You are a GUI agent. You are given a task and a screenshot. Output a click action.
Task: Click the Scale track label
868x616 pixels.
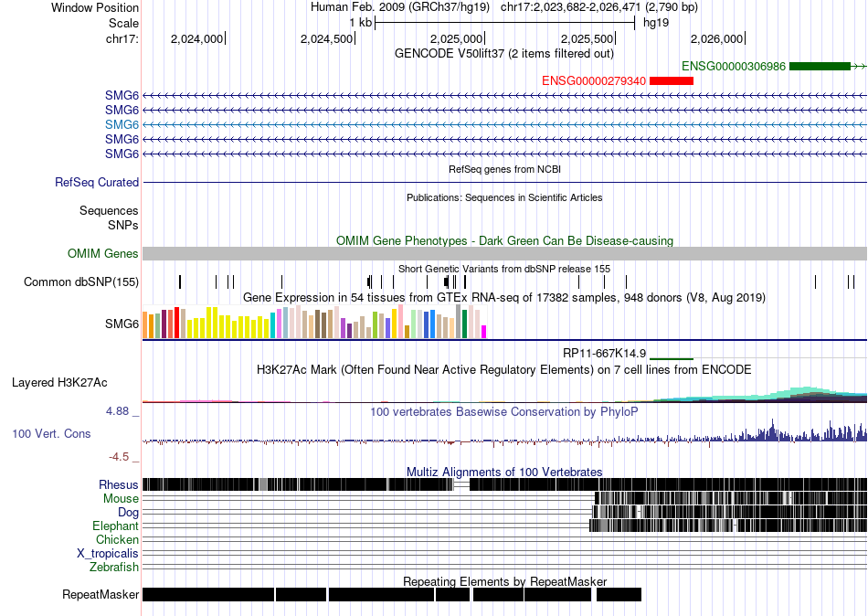pos(124,23)
